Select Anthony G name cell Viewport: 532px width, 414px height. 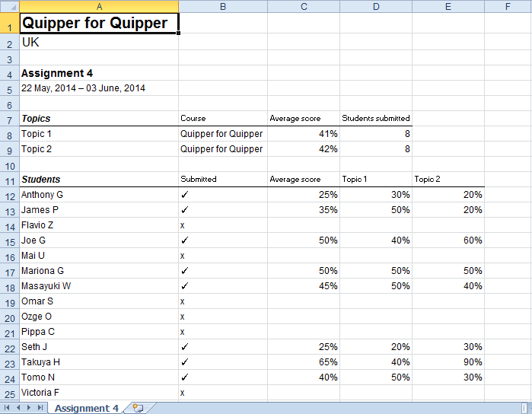[x=99, y=195]
